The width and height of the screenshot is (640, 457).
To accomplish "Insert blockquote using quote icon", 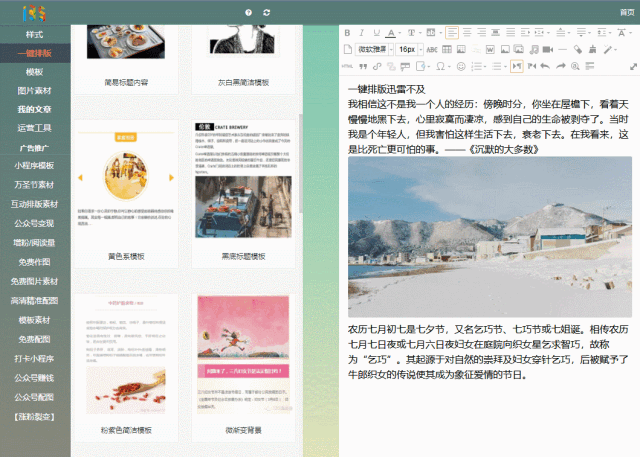I will [362, 66].
